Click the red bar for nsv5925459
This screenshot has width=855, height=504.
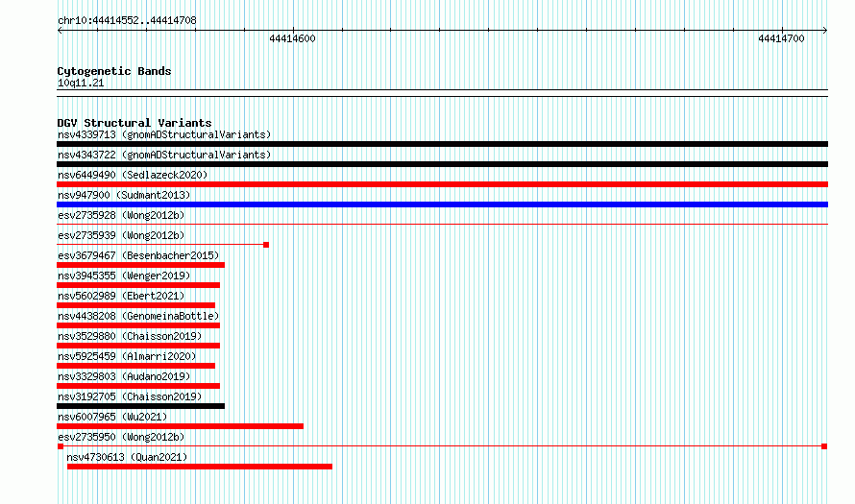pyautogui.click(x=135, y=366)
